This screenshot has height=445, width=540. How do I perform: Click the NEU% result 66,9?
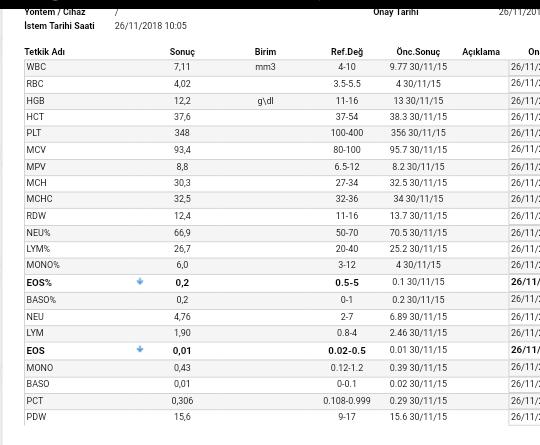182,233
